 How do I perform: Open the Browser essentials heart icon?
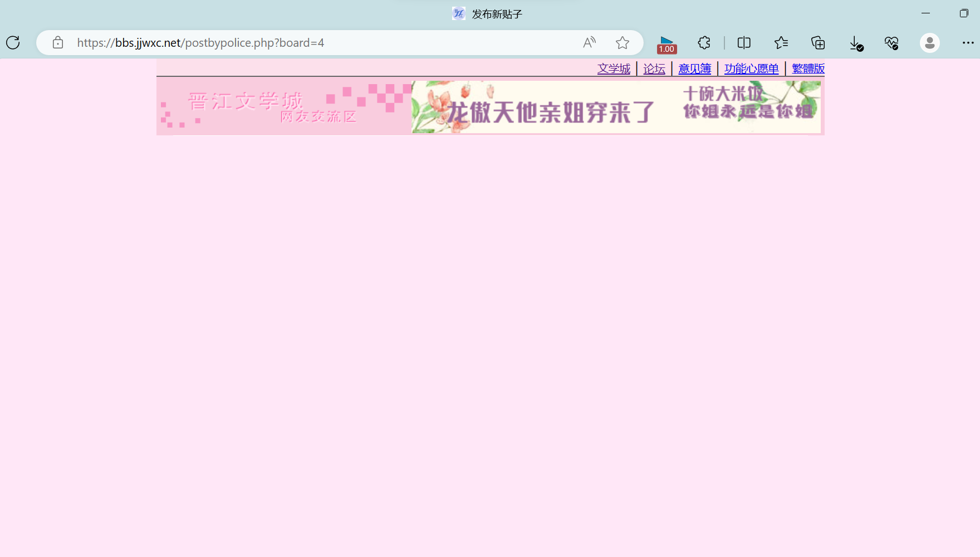(891, 43)
